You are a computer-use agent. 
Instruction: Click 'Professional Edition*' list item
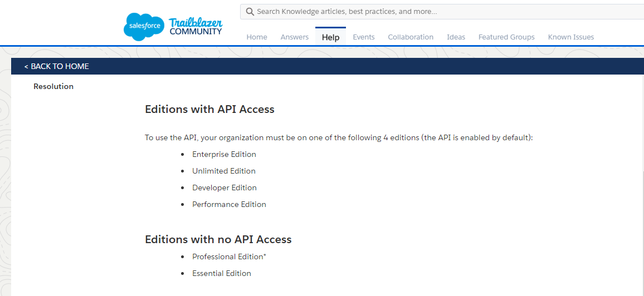click(x=229, y=256)
